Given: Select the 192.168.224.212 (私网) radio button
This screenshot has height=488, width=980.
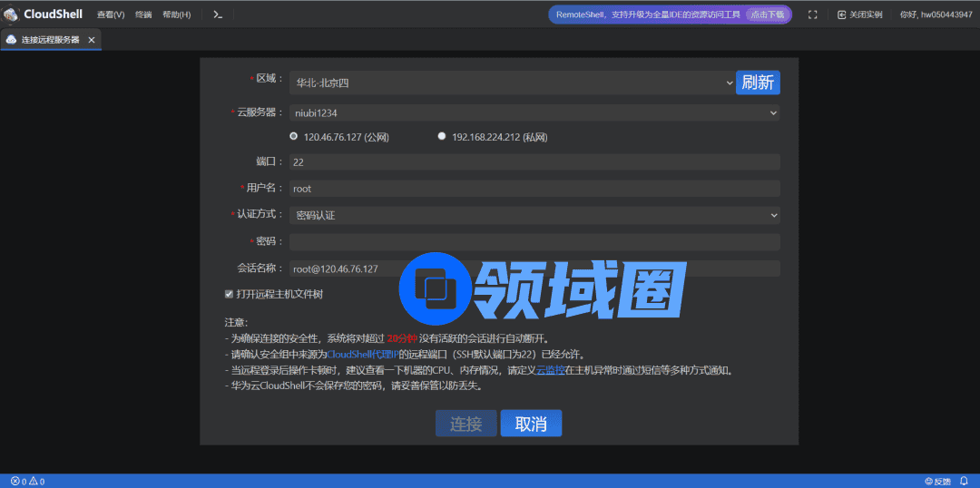Looking at the screenshot, I should pyautogui.click(x=442, y=136).
